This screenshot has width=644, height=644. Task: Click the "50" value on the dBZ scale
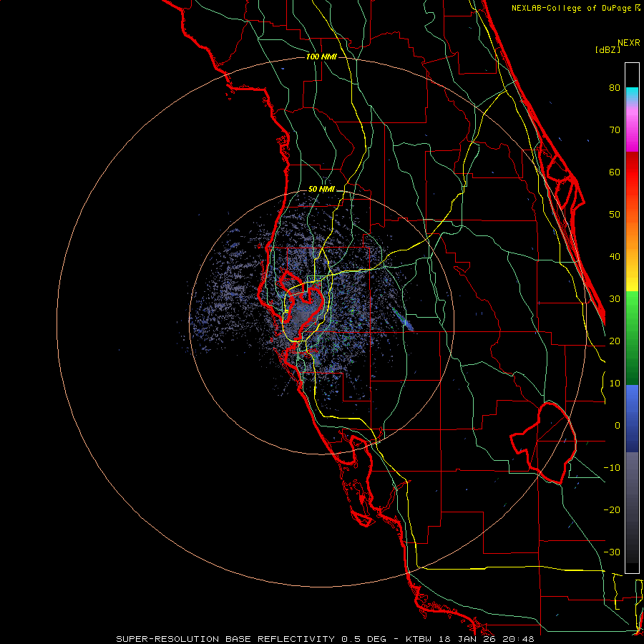[x=615, y=215]
